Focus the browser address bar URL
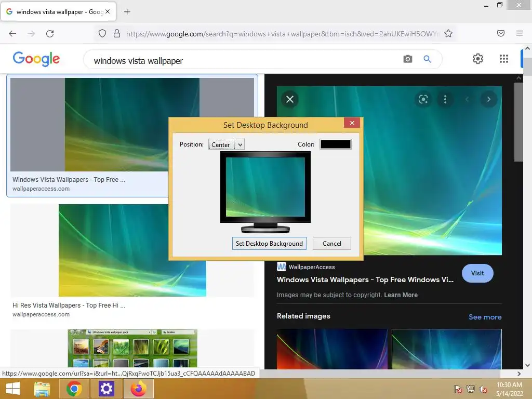This screenshot has height=399, width=532. [x=282, y=34]
